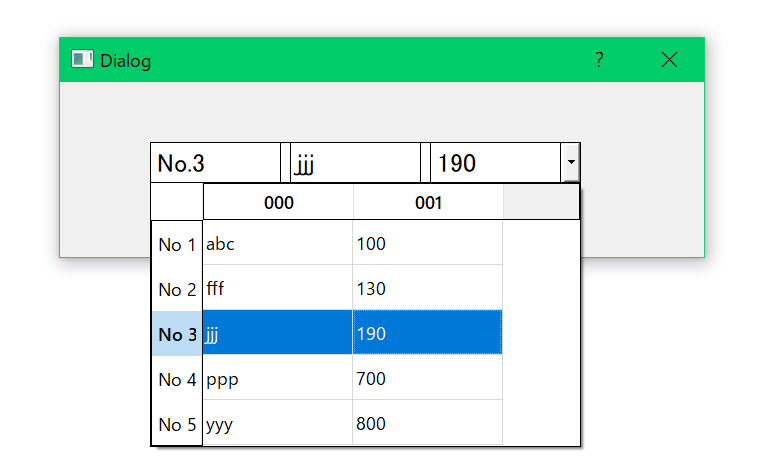Screen dimensions: 771x468
Task: Select the No 5 row header
Action: (x=177, y=424)
